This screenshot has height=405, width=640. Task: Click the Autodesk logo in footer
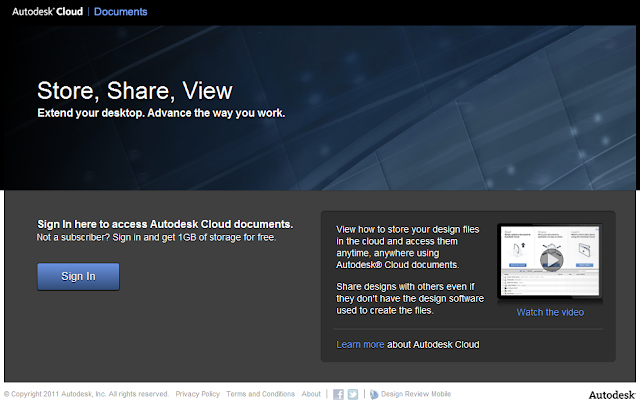[612, 395]
